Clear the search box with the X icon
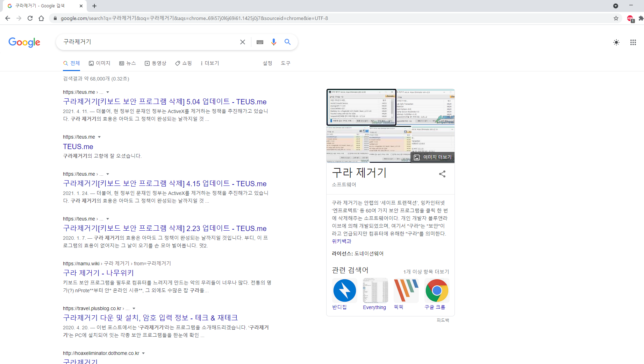Image resolution: width=644 pixels, height=364 pixels. pos(243,42)
